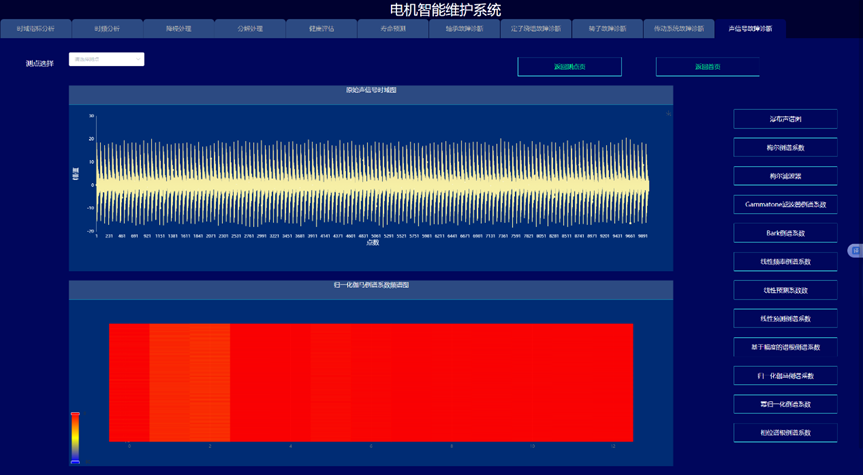Screen dimensions: 863x475
Task: Select the 线性预测倒谱系数 button
Action: (x=785, y=319)
